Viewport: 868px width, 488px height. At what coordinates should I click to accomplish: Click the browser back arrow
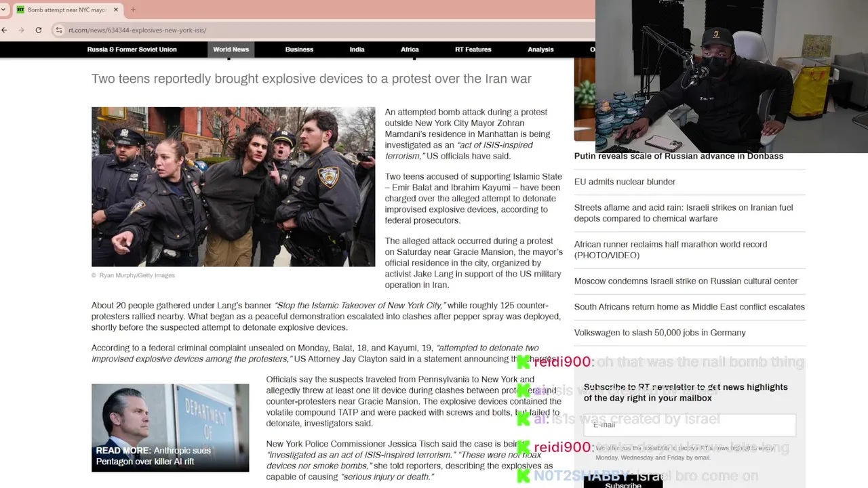pos(5,30)
